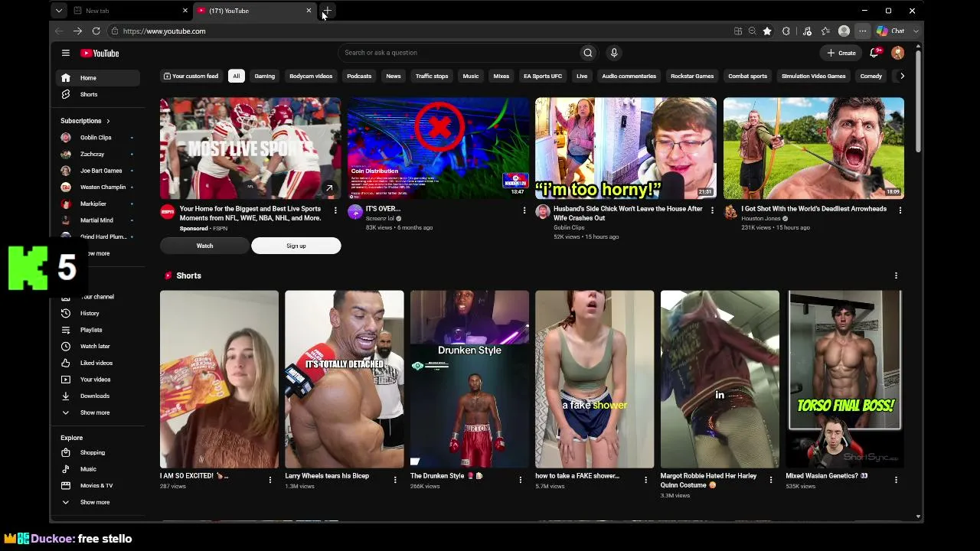Click the browser address bar URL
Image resolution: width=980 pixels, height=551 pixels.
tap(164, 31)
